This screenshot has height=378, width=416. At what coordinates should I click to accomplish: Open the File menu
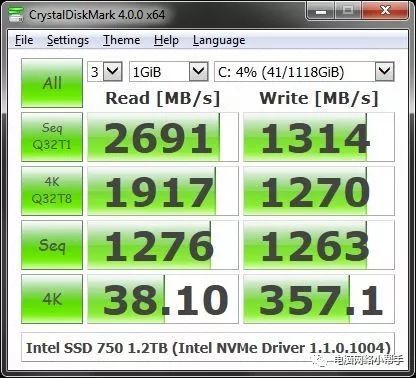click(24, 40)
